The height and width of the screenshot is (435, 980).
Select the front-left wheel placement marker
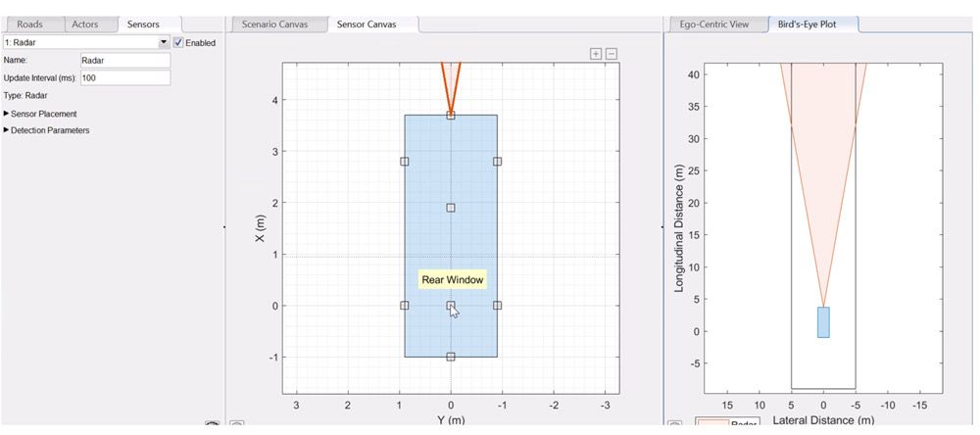tap(404, 162)
